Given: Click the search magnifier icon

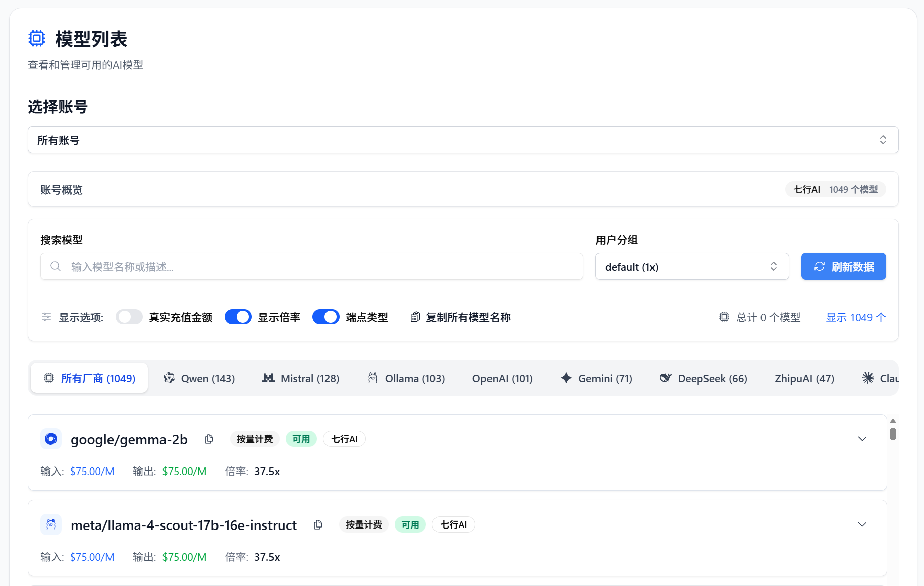Looking at the screenshot, I should (x=56, y=266).
